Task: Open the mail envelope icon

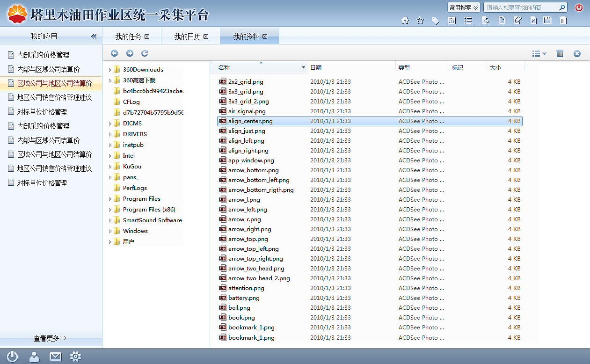Action: point(55,357)
